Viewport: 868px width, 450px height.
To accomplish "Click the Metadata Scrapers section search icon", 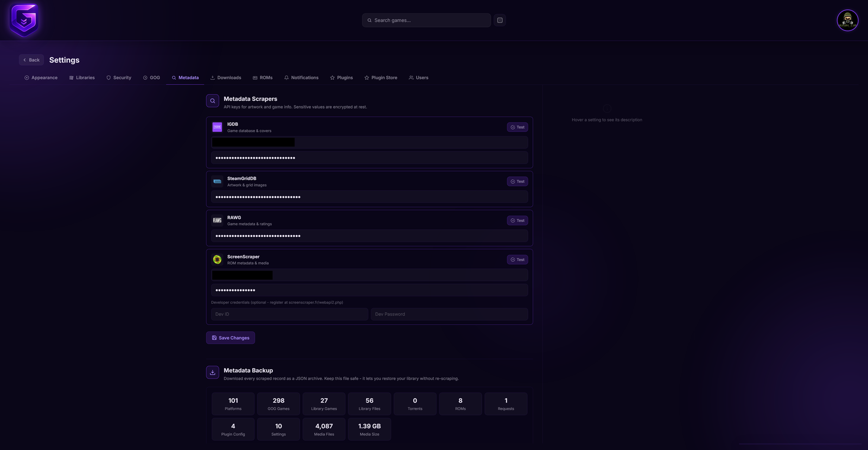I will [213, 101].
